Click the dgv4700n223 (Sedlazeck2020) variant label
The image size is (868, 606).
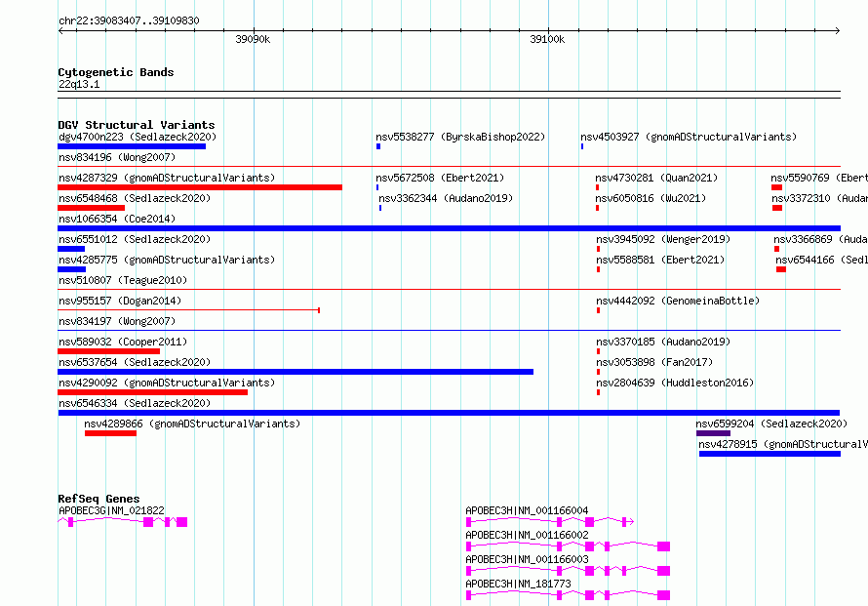click(x=138, y=137)
